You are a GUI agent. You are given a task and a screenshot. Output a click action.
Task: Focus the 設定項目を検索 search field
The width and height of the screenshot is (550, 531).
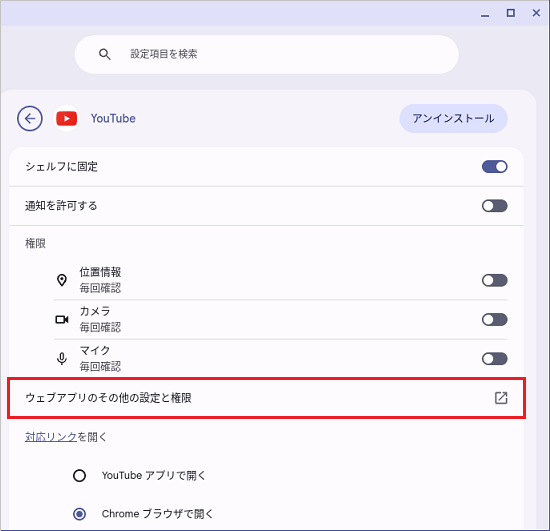coord(267,54)
